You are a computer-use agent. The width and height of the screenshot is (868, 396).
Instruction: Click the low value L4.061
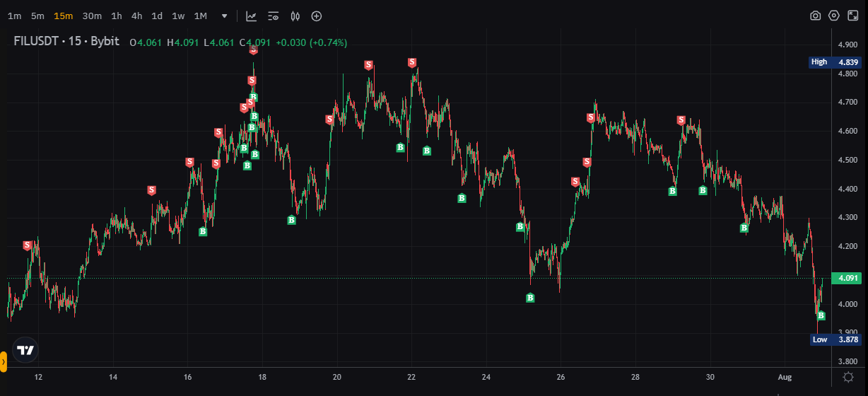(x=219, y=42)
